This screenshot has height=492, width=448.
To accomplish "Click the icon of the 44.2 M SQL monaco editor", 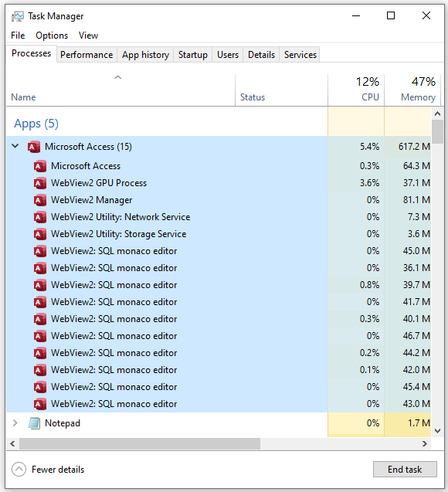I will pos(40,353).
